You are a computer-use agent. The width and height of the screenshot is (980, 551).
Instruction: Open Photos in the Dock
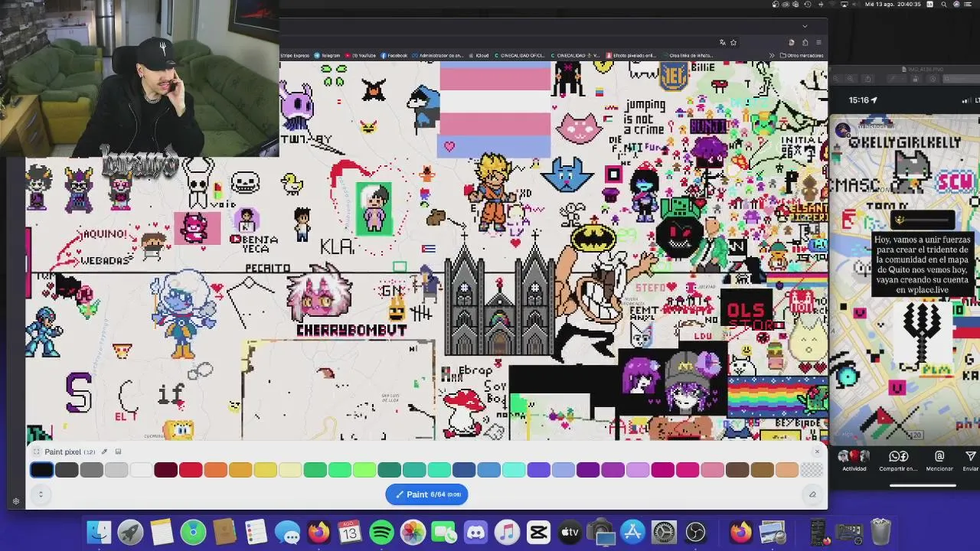(413, 532)
